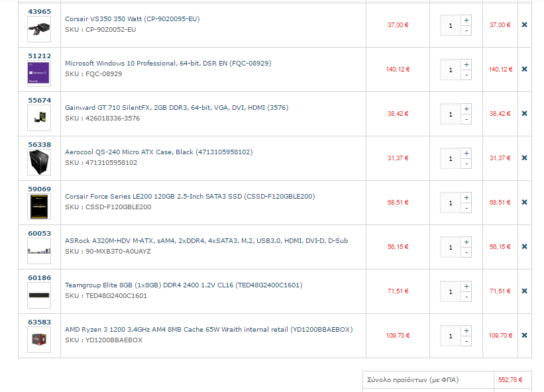Open ASRock A320M-HDV M-ATX product link
The image size is (544, 392).
coord(207,241)
